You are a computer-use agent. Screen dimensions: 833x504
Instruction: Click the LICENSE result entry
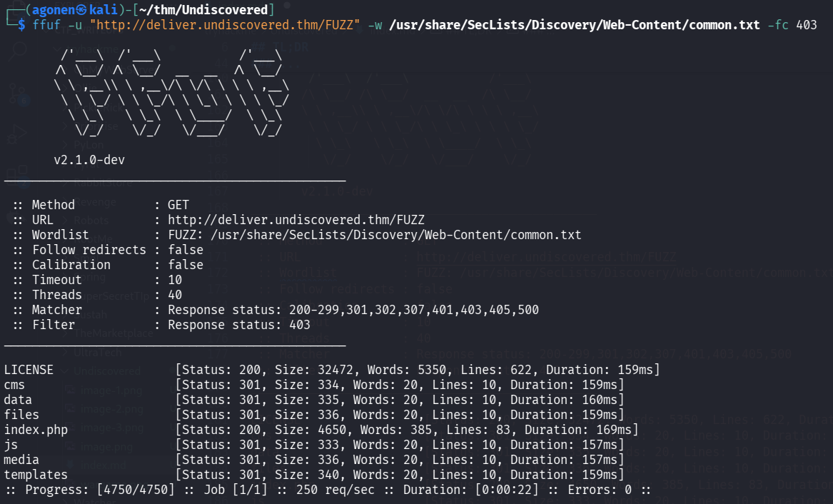[x=29, y=370]
